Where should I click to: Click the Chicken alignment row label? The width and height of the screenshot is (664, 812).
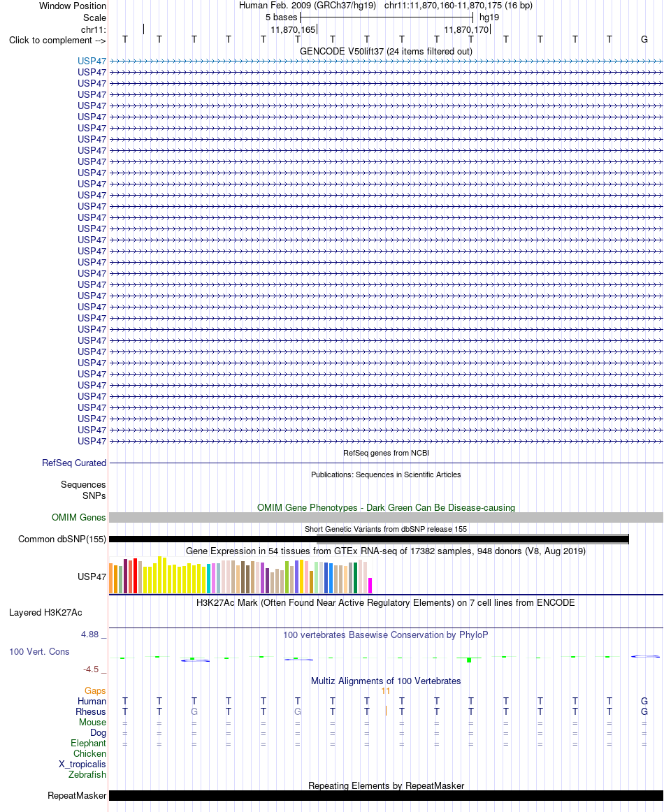click(x=89, y=753)
